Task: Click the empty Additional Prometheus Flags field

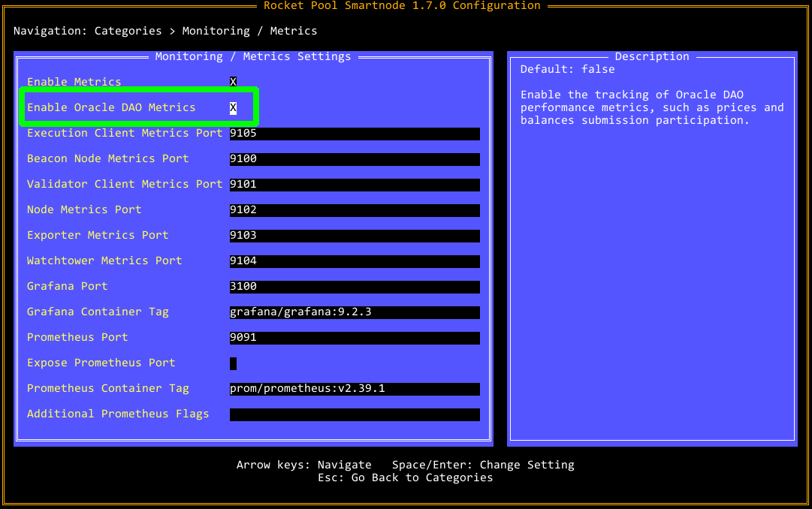Action: (355, 414)
